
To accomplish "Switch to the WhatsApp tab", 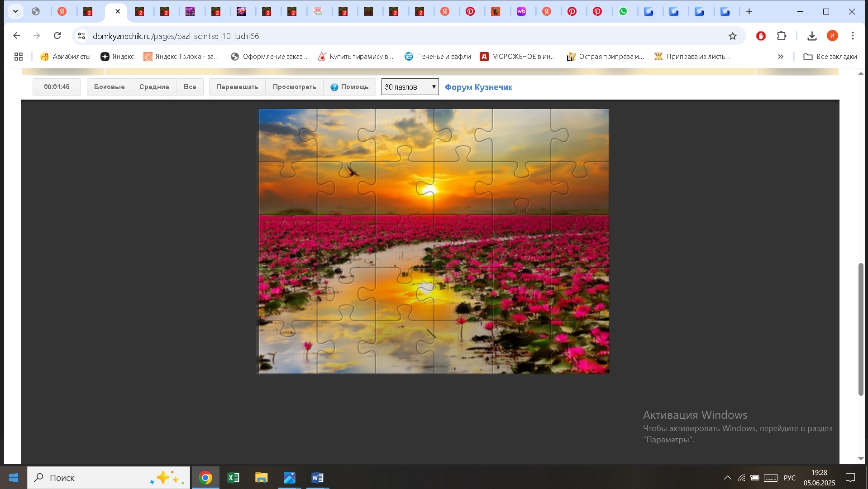I will (623, 11).
